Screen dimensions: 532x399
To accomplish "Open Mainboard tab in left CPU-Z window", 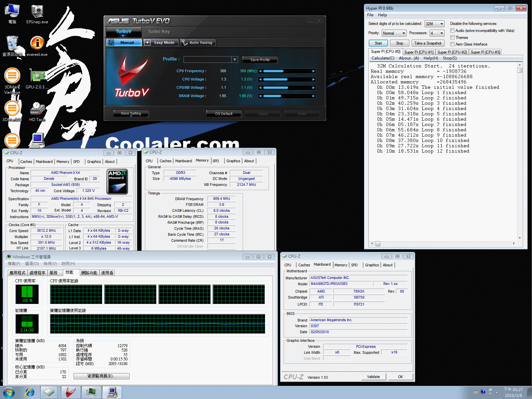I will pos(44,162).
